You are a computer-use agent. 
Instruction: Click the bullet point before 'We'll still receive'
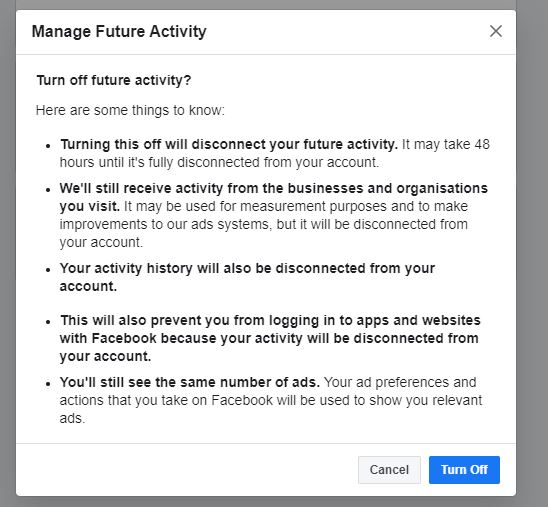48,190
